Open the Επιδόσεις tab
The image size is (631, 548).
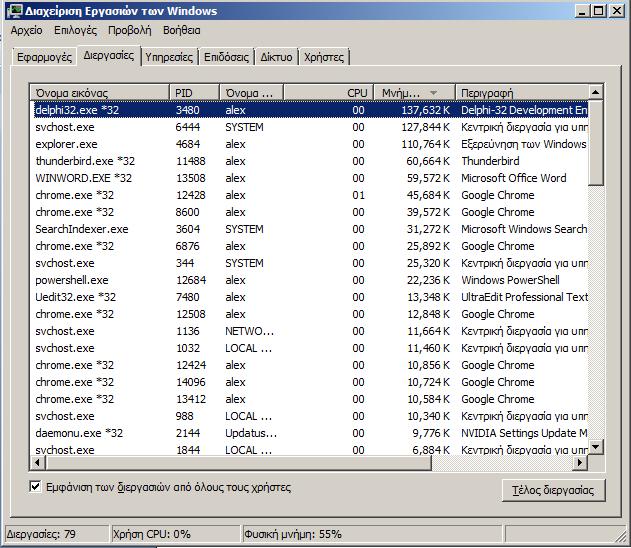click(226, 57)
